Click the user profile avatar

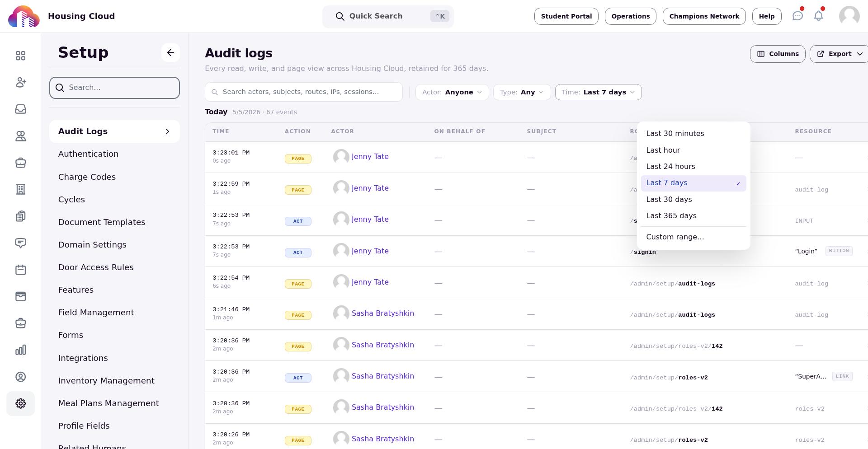pos(849,16)
